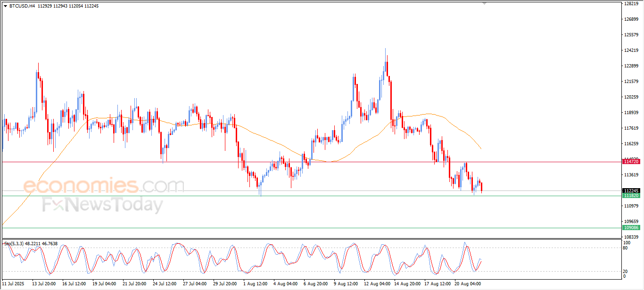This screenshot has width=644, height=290.
Task: Click the 29 Jul 20:00 time label
Action: (x=225, y=284)
